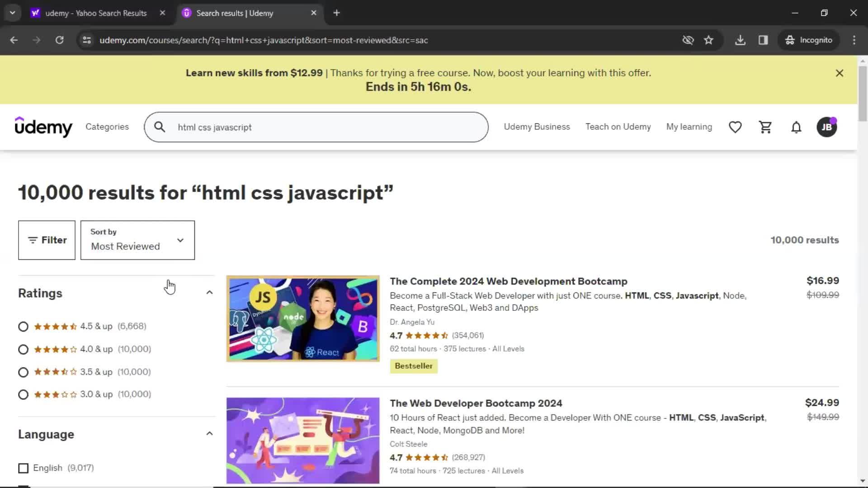Open the wishlist heart icon
Image resolution: width=868 pixels, height=488 pixels.
(735, 127)
